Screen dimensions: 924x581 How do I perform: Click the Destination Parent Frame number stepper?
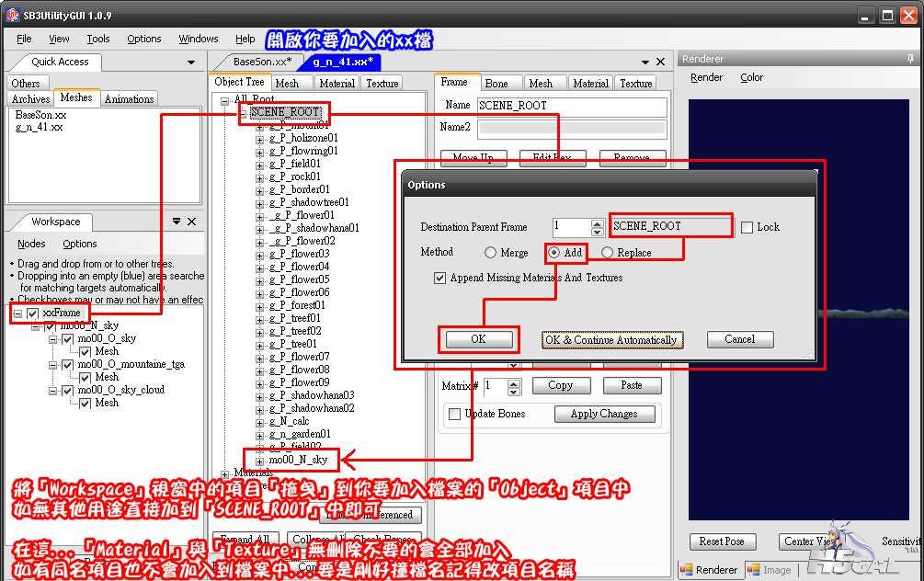598,227
